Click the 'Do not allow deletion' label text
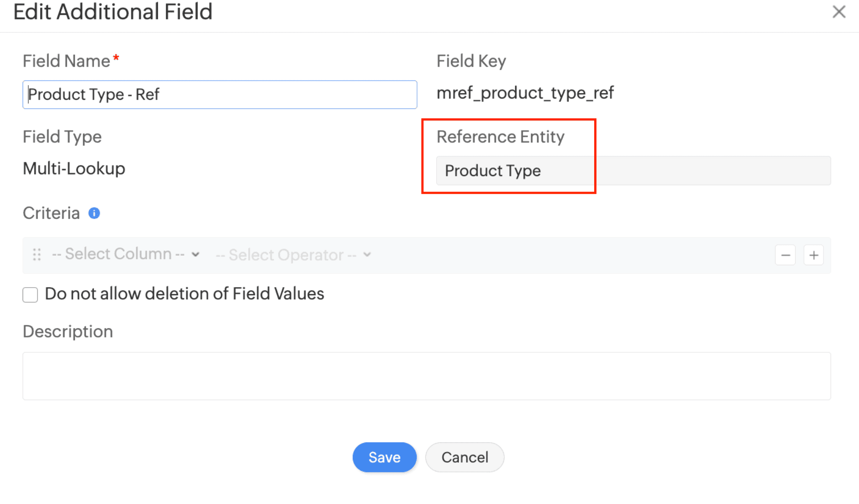Image resolution: width=859 pixels, height=504 pixels. 184,294
